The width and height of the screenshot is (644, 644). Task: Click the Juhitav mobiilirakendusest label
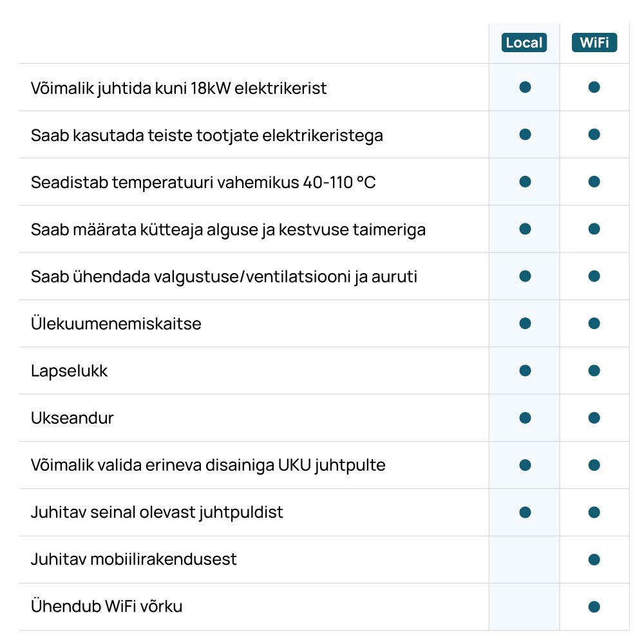(x=133, y=559)
